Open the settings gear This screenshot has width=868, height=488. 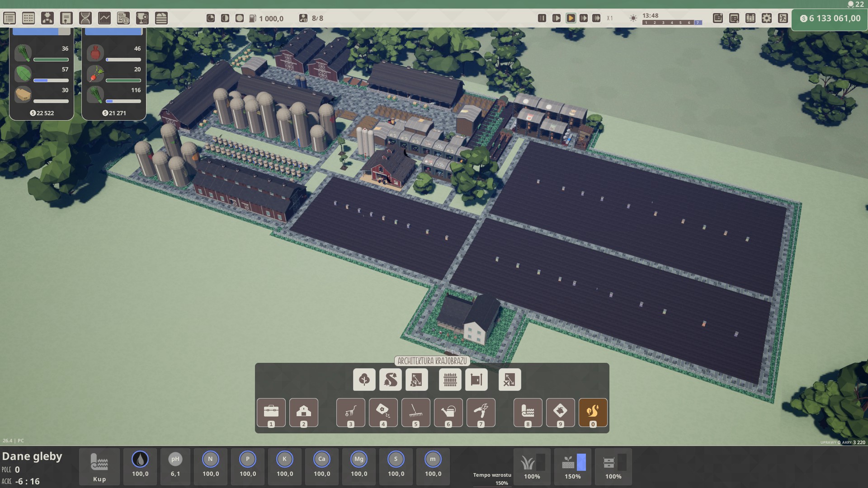767,18
